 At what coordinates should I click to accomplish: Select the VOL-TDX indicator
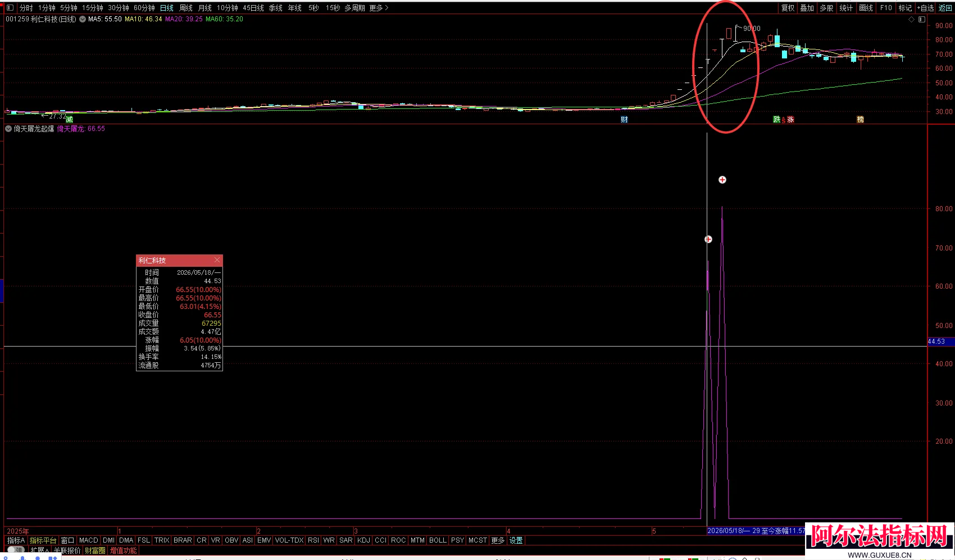[x=289, y=540]
